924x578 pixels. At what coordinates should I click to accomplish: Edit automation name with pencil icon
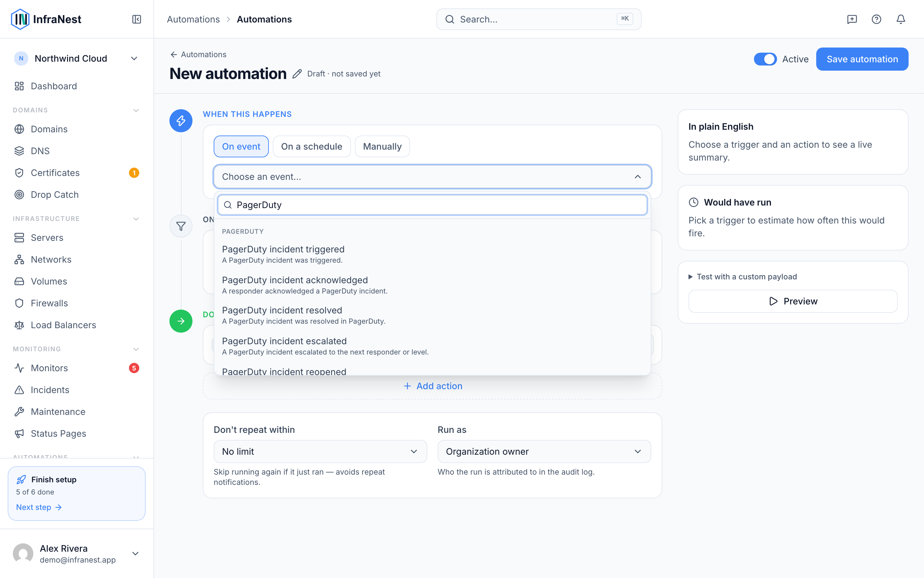(297, 74)
